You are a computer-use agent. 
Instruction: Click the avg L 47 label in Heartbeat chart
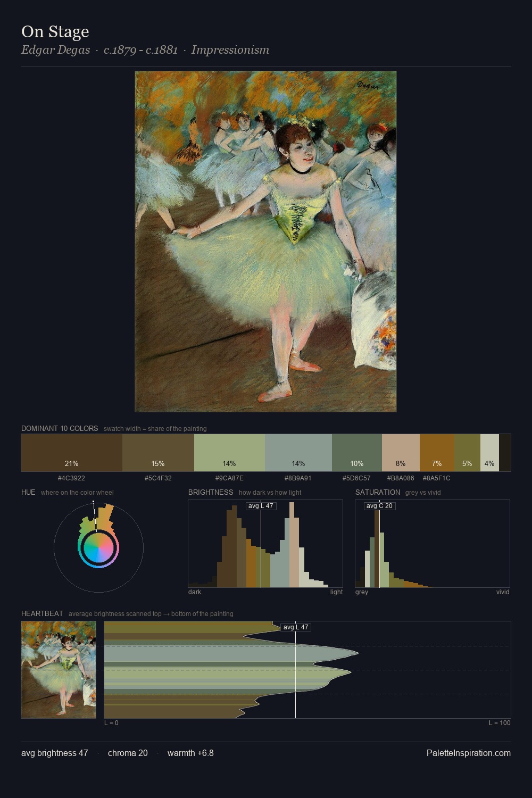(x=296, y=627)
